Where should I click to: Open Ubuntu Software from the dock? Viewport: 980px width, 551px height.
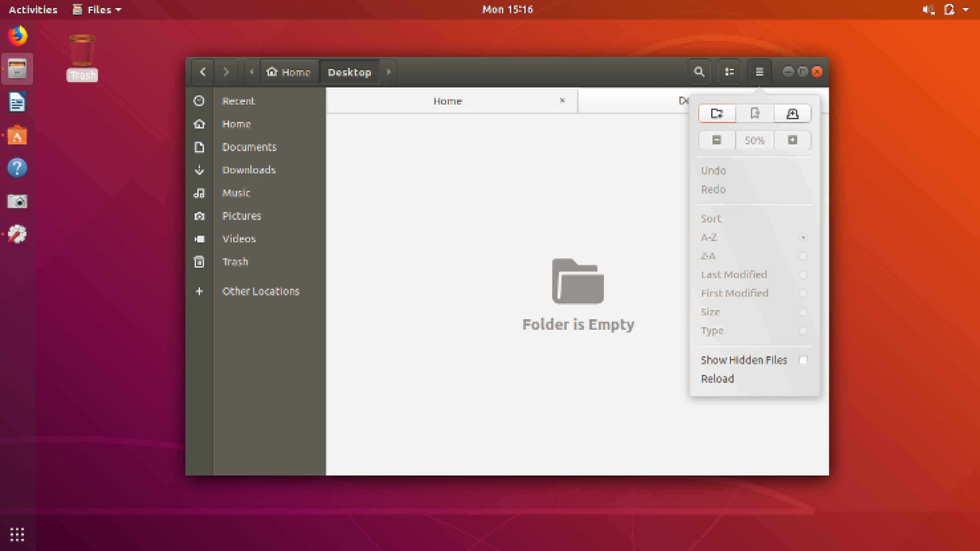tap(17, 135)
